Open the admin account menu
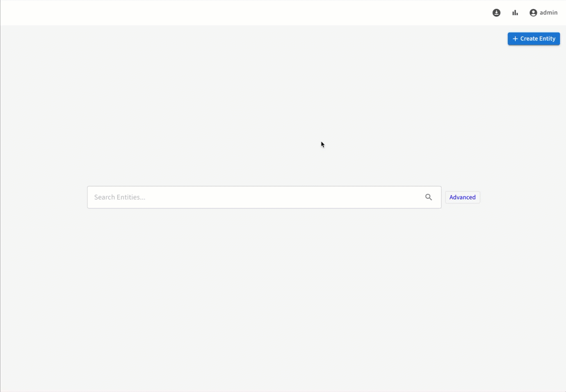The height and width of the screenshot is (392, 566). (543, 13)
